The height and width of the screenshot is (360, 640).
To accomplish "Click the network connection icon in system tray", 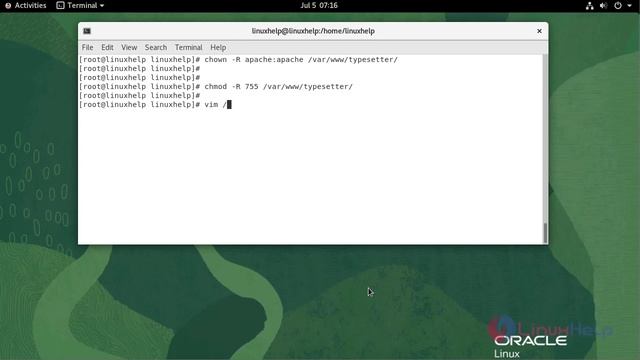I will pyautogui.click(x=589, y=6).
